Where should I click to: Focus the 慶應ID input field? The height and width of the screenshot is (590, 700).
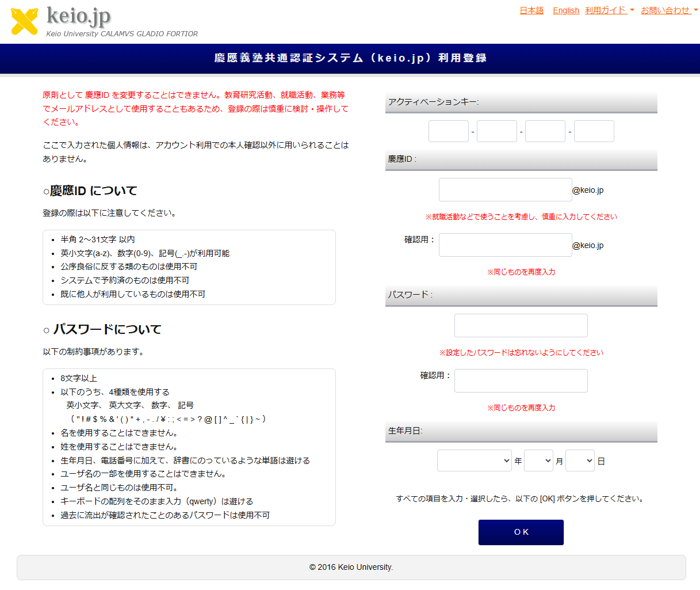(505, 190)
